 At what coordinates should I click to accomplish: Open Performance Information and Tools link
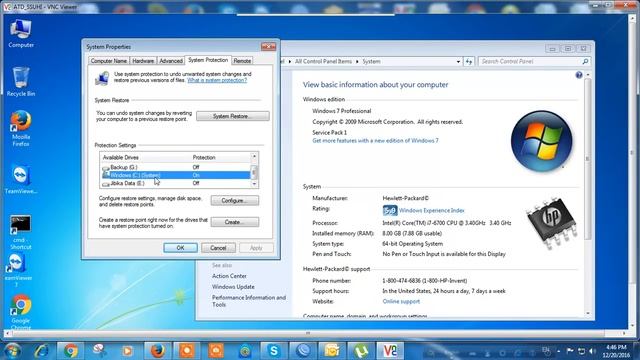pyautogui.click(x=249, y=301)
